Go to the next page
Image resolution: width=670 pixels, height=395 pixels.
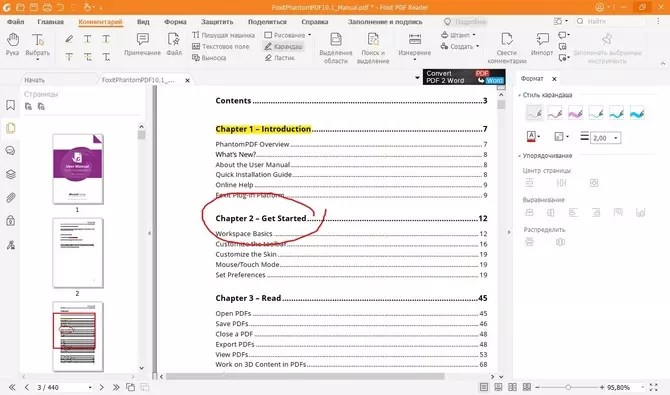[x=102, y=387]
